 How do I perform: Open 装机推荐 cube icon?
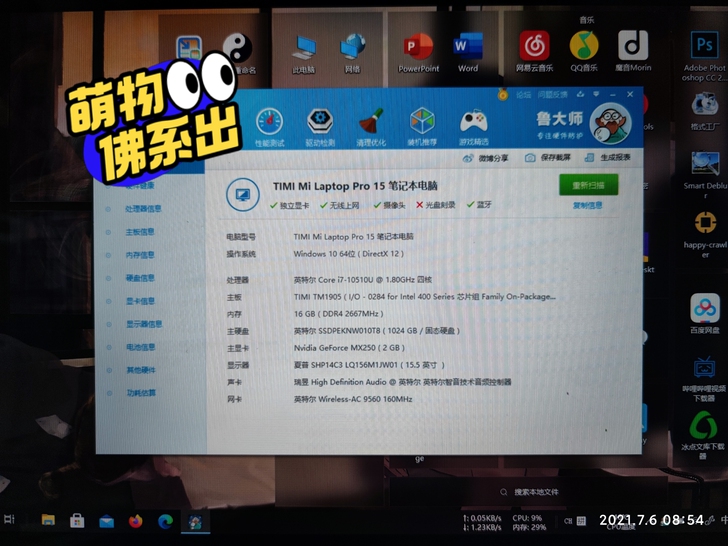coord(422,127)
